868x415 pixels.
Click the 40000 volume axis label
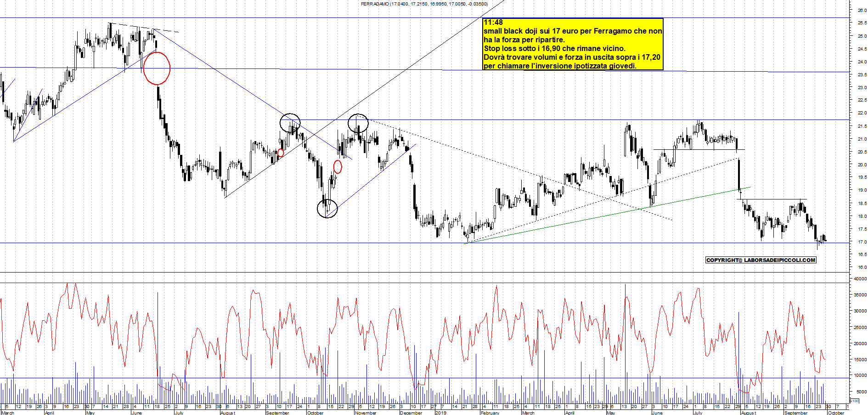click(861, 279)
